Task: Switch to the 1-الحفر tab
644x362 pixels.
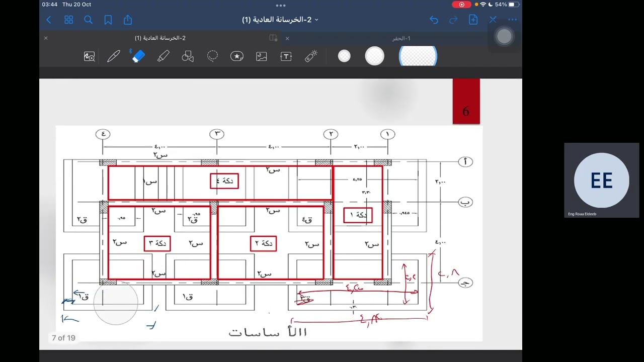Action: [x=401, y=38]
